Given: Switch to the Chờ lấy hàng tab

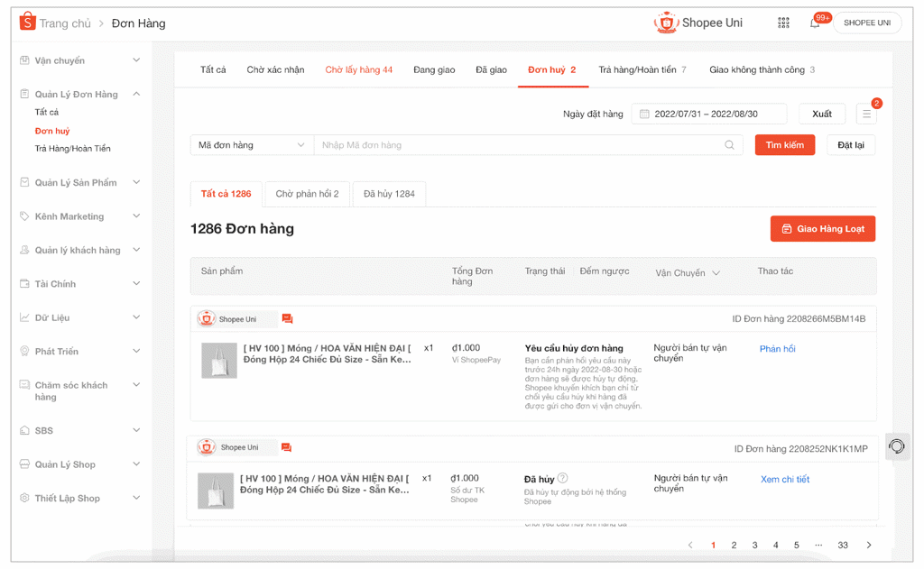Looking at the screenshot, I should (x=358, y=69).
